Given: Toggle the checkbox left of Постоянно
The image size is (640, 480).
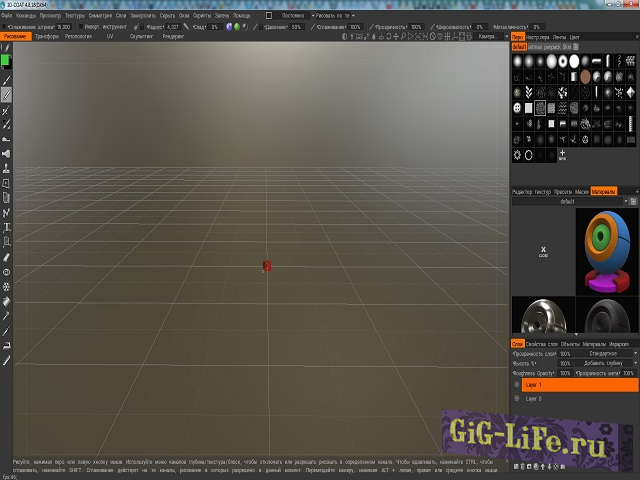Looking at the screenshot, I should tap(270, 16).
